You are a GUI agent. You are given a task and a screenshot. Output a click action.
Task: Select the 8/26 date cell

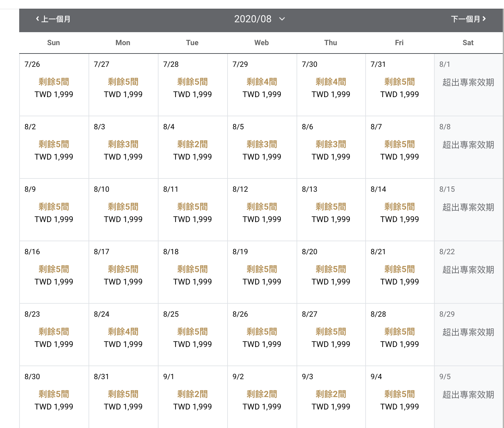[262, 335]
